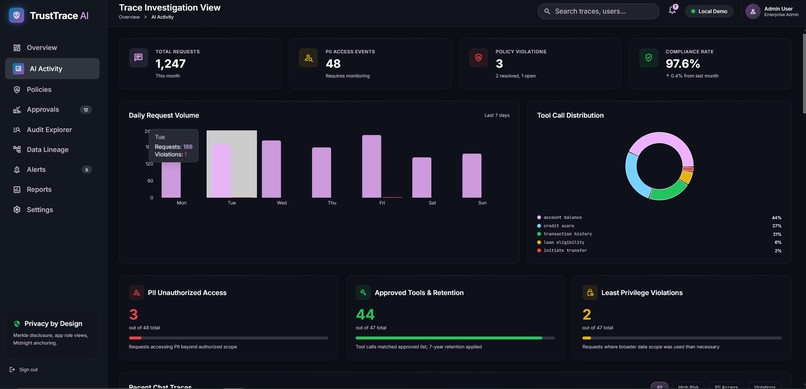Click the Mon bar in Daily Request Volume

(x=171, y=180)
